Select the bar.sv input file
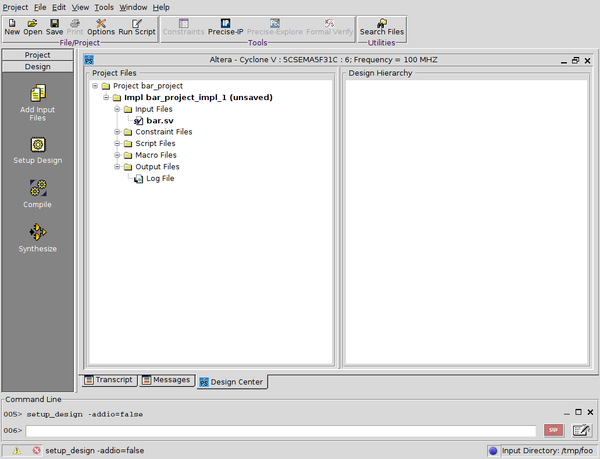The image size is (600, 459). 160,120
